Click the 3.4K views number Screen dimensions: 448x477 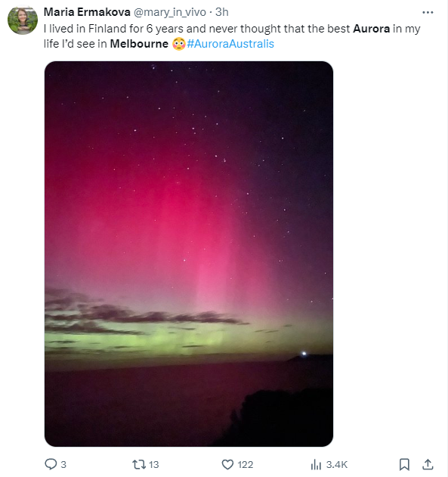pyautogui.click(x=336, y=465)
